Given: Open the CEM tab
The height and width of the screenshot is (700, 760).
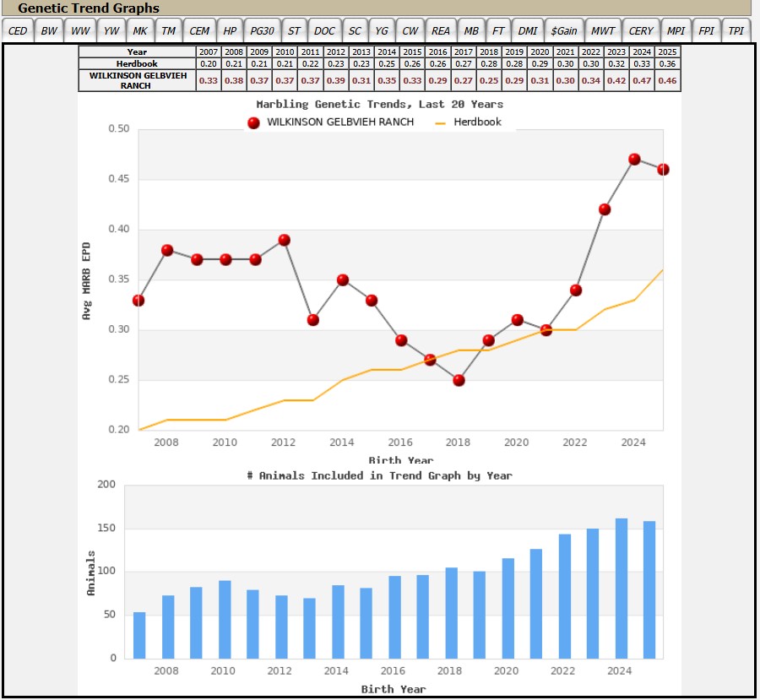Looking at the screenshot, I should 199,30.
